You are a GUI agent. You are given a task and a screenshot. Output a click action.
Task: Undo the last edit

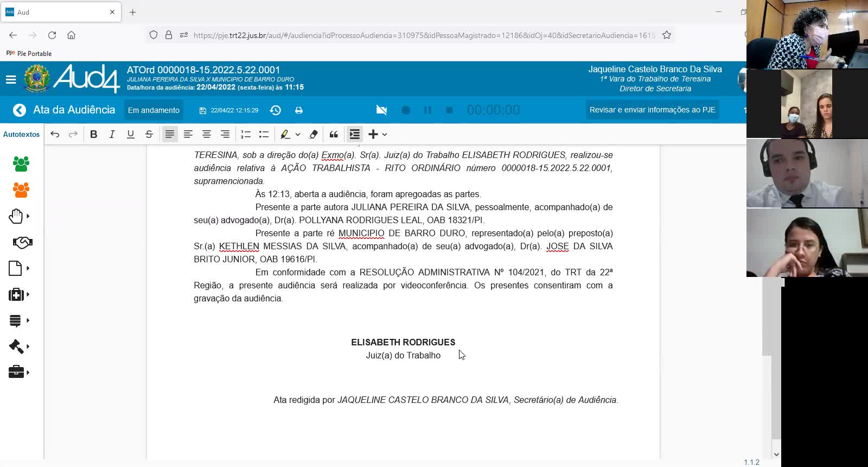click(55, 134)
